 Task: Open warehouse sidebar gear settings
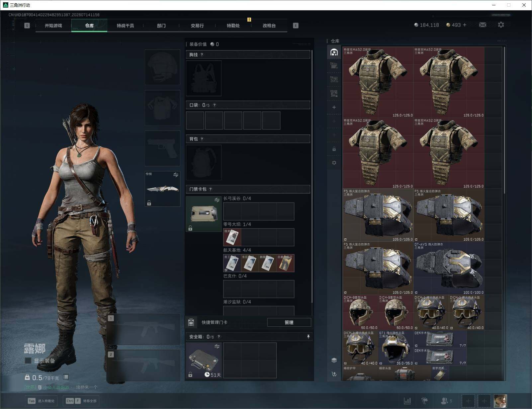(334, 163)
